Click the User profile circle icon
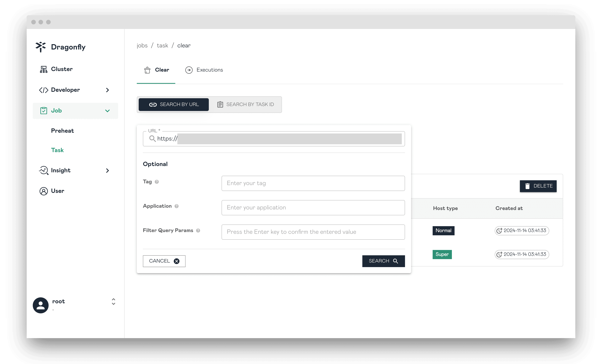The height and width of the screenshot is (364, 602). pyautogui.click(x=43, y=191)
